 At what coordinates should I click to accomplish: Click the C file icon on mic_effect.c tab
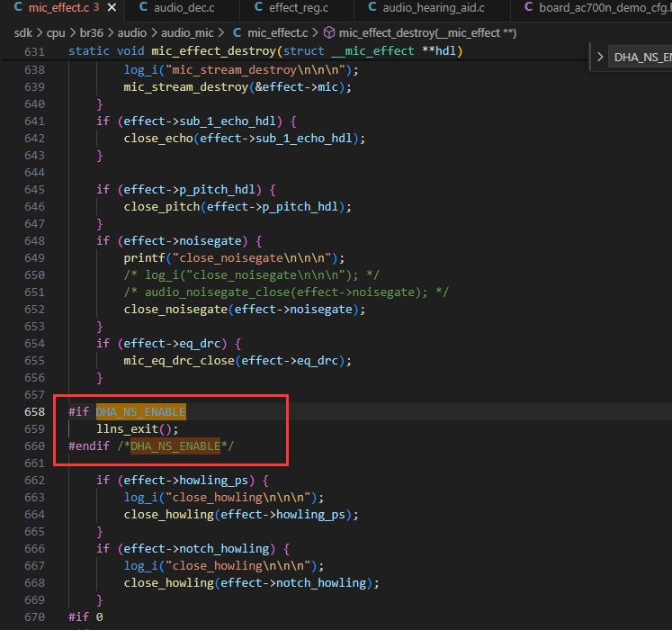(18, 7)
